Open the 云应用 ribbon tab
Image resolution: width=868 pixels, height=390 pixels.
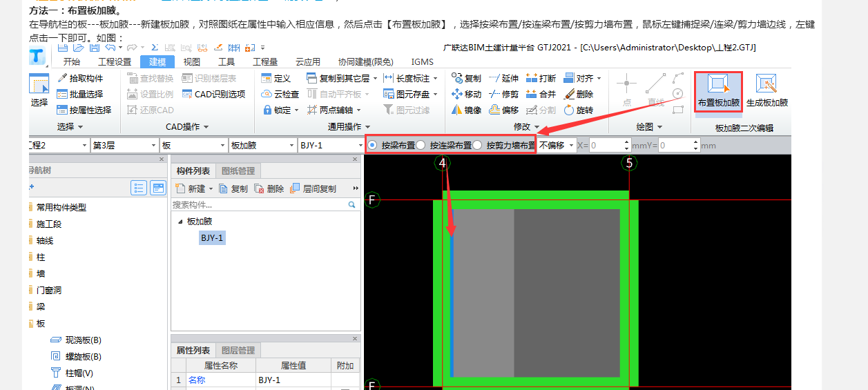pos(308,62)
